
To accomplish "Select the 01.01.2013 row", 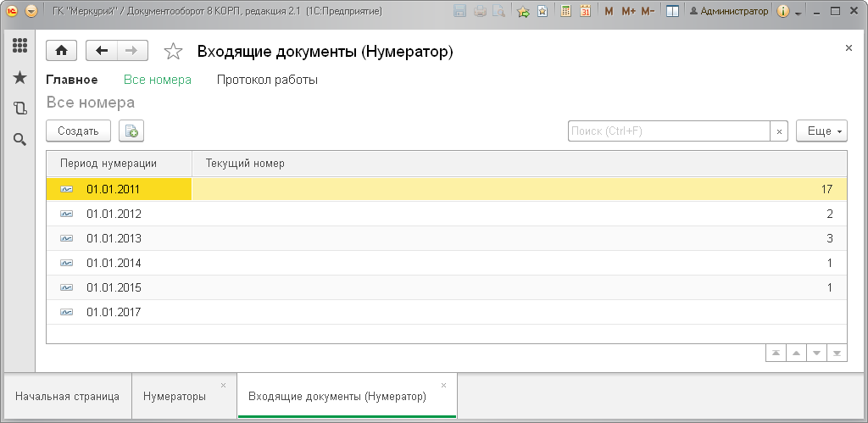I will tap(447, 239).
